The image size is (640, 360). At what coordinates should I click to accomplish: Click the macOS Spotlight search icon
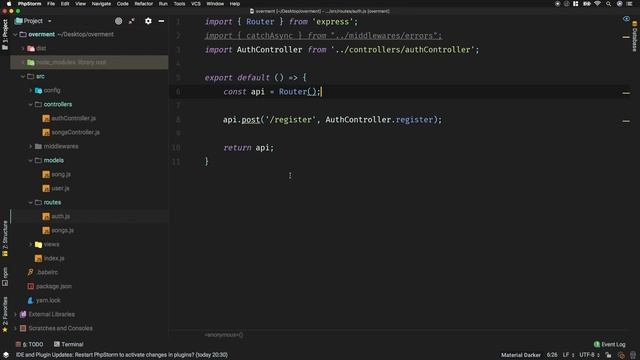coord(608,4)
